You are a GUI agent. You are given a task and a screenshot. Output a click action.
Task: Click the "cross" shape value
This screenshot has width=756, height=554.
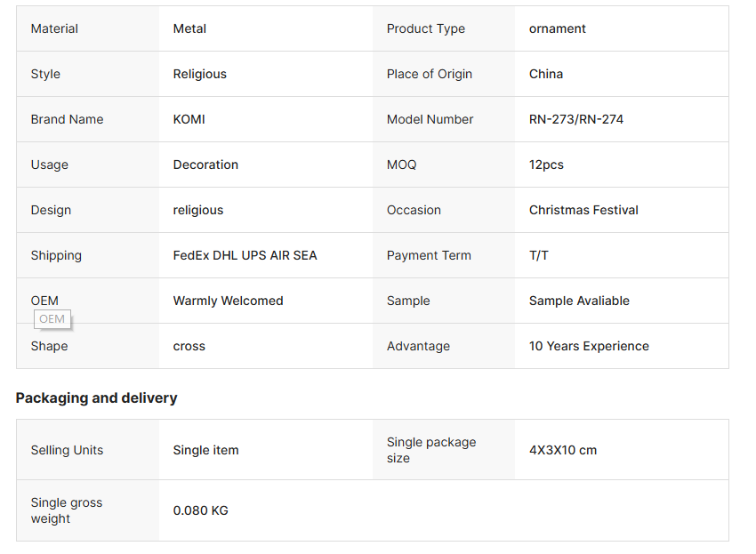[189, 346]
